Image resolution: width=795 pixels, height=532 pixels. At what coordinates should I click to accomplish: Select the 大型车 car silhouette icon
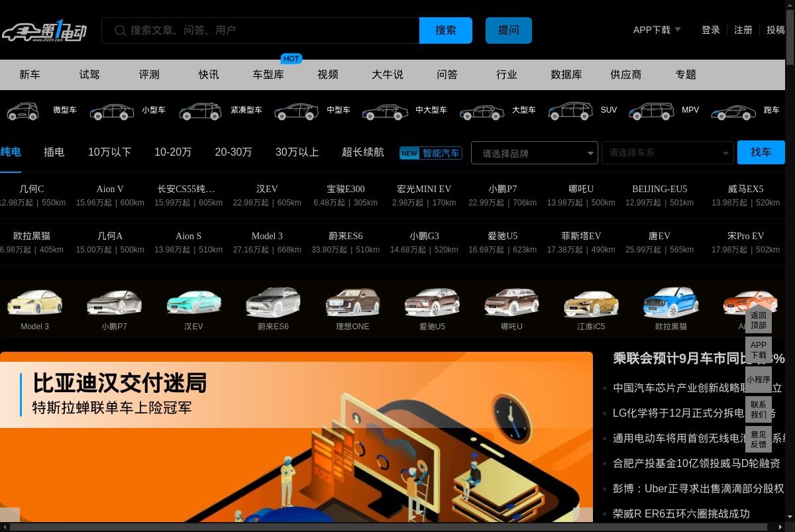click(482, 111)
